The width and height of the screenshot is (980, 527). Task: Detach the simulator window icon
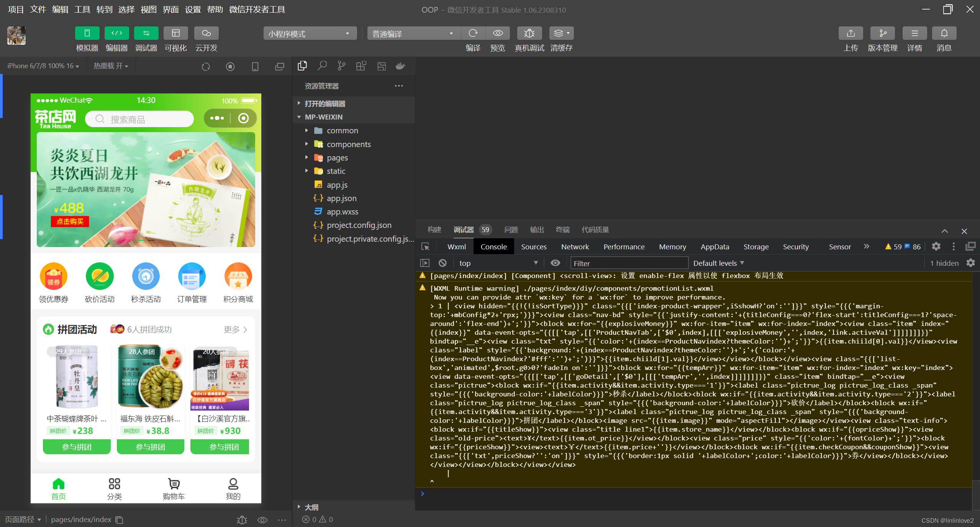pyautogui.click(x=280, y=67)
